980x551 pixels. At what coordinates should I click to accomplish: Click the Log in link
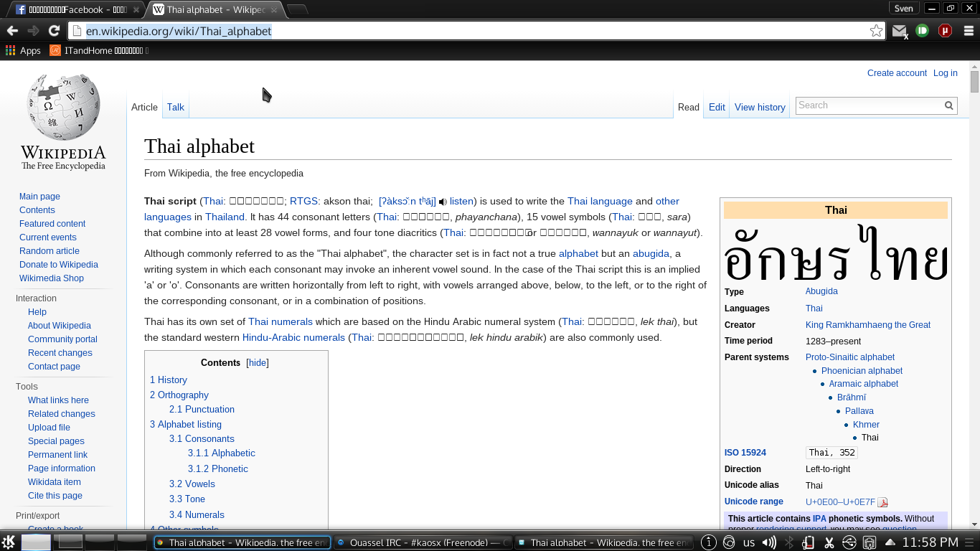945,73
